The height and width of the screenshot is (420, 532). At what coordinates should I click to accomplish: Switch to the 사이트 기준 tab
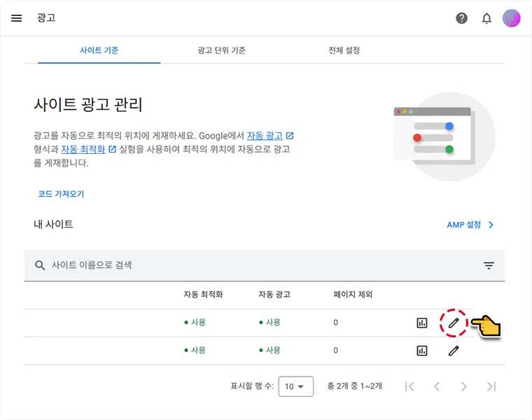tap(99, 50)
